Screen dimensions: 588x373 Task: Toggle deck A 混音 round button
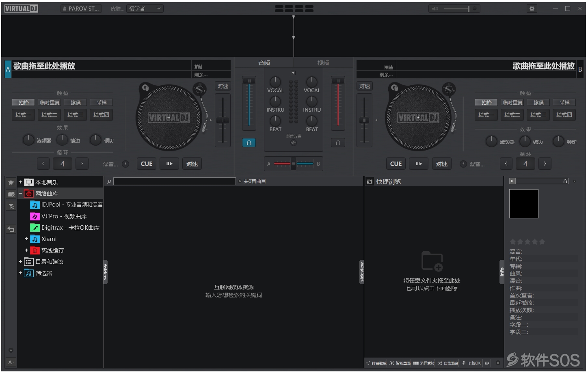coord(125,164)
